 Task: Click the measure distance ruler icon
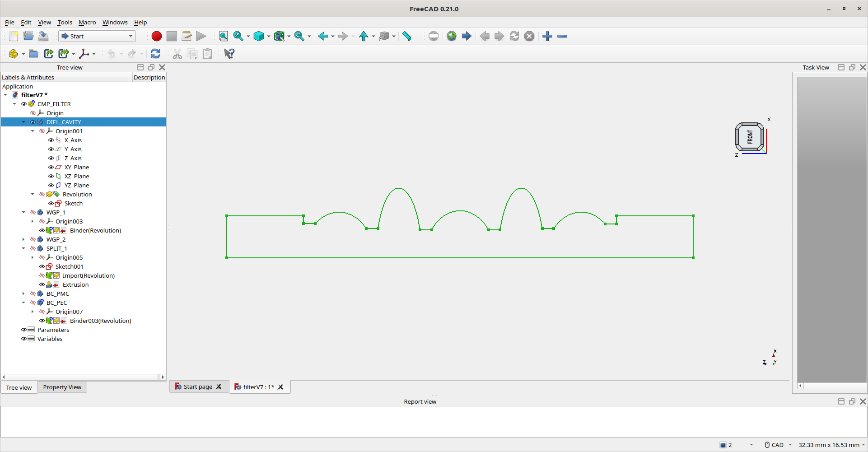pos(407,36)
